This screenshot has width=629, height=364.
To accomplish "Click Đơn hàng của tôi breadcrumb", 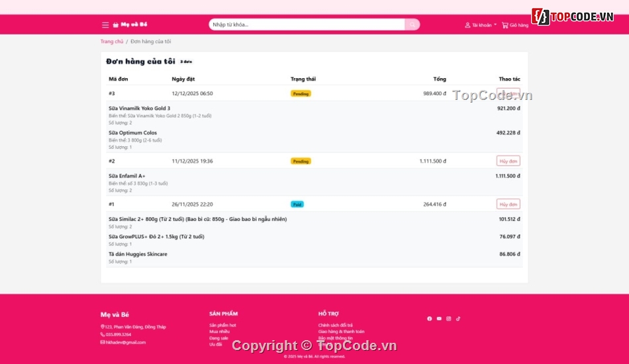I will (x=151, y=41).
